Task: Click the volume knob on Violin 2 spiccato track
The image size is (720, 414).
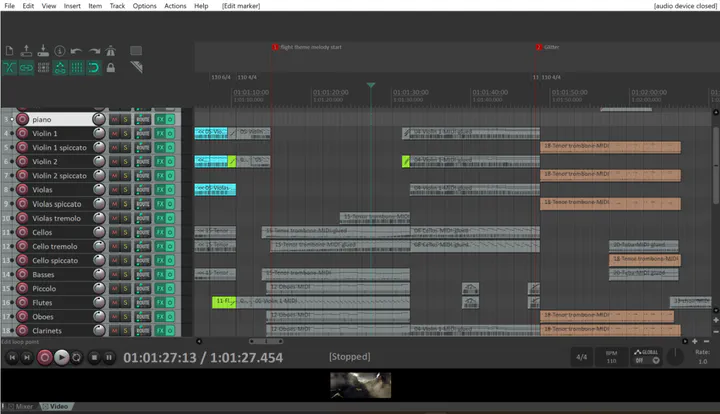Action: tap(99, 175)
